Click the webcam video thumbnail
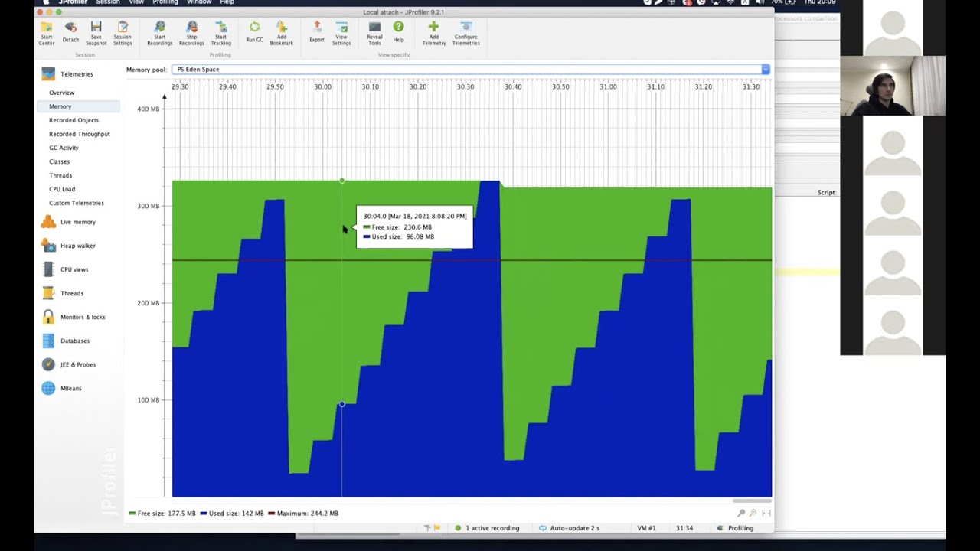 pyautogui.click(x=893, y=86)
